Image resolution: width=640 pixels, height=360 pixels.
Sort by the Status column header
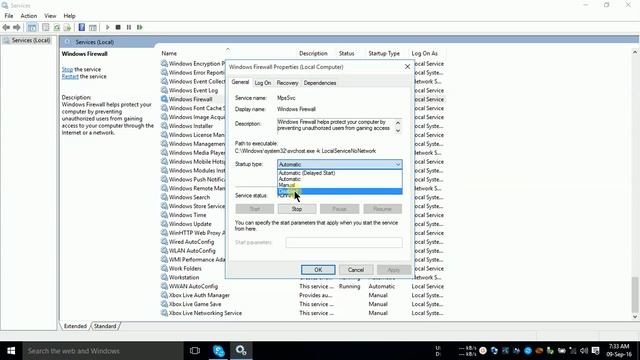click(347, 53)
